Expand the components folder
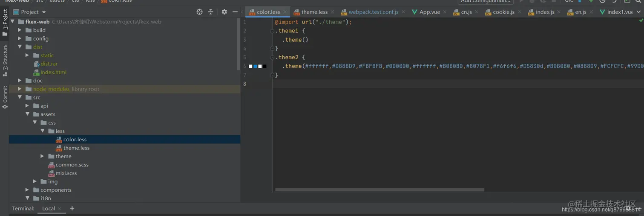The image size is (644, 216). [x=28, y=190]
